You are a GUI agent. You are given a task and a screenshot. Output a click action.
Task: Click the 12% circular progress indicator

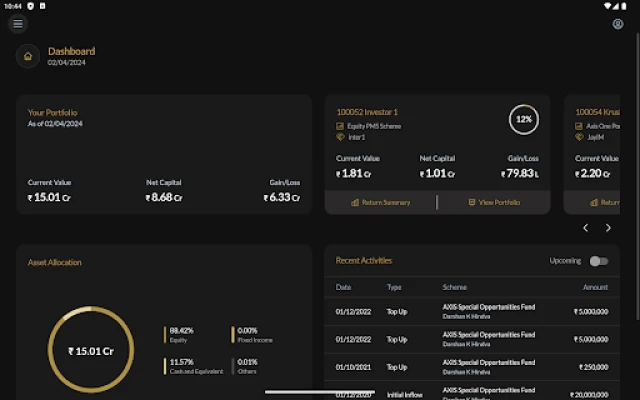(523, 119)
